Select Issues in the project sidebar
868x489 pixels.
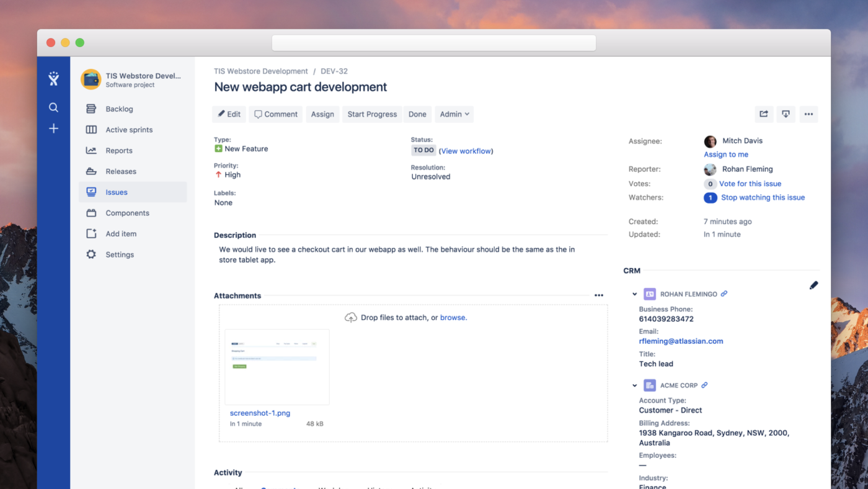118,192
